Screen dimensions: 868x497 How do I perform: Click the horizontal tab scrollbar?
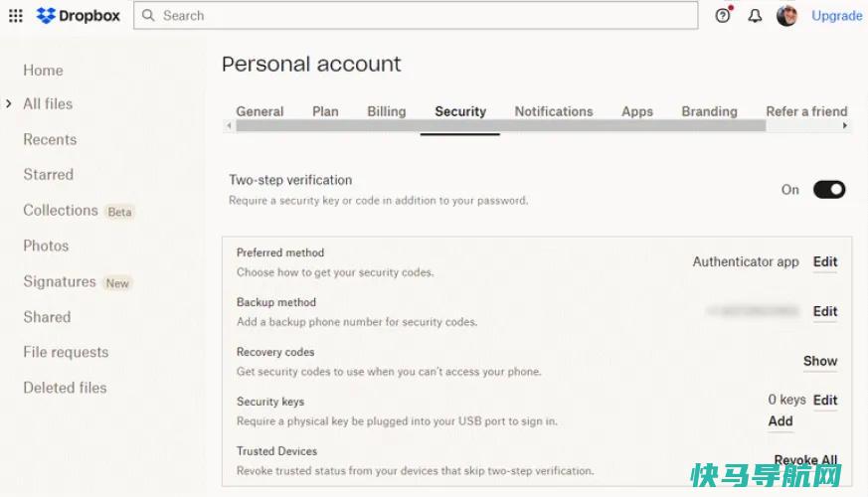(500, 126)
